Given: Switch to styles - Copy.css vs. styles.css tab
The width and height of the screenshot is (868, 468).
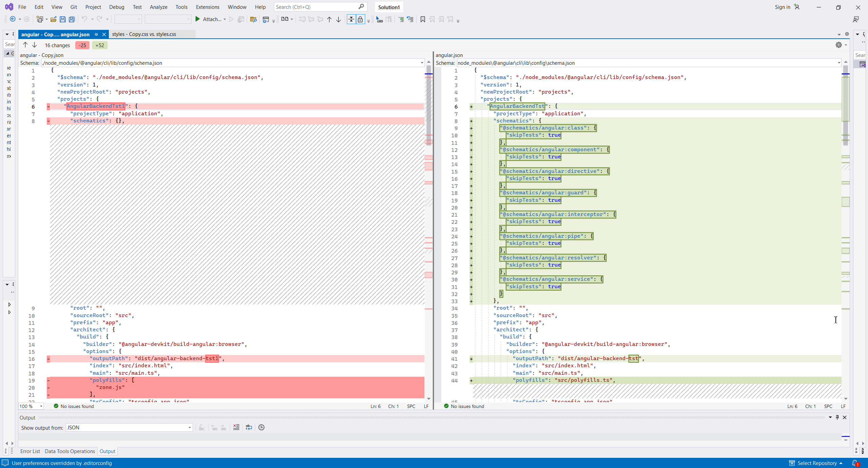Looking at the screenshot, I should [x=144, y=34].
